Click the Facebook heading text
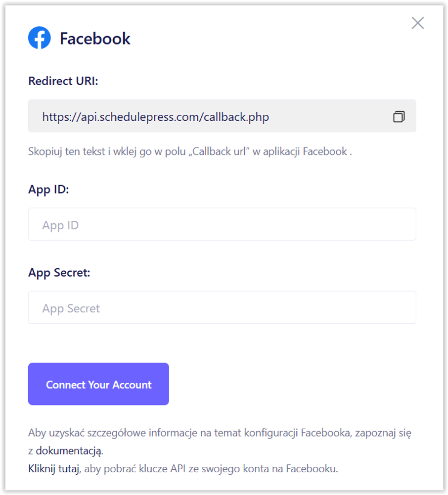 click(95, 38)
